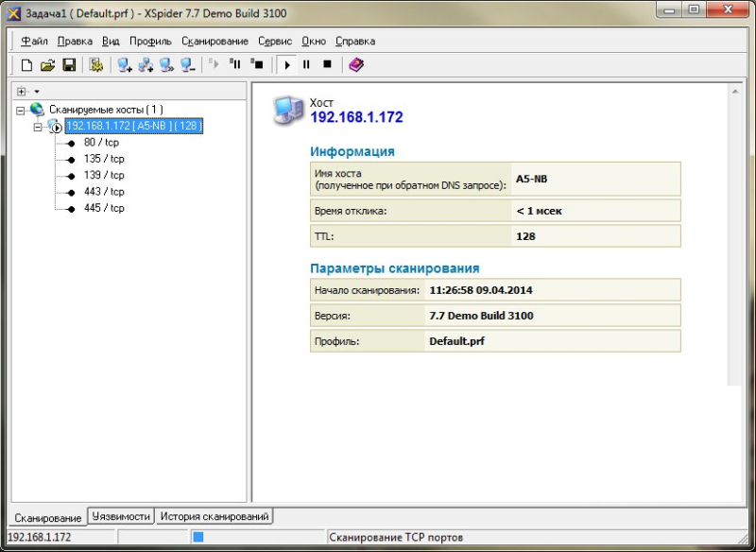
Task: Start scanning with the Play button
Action: click(287, 64)
